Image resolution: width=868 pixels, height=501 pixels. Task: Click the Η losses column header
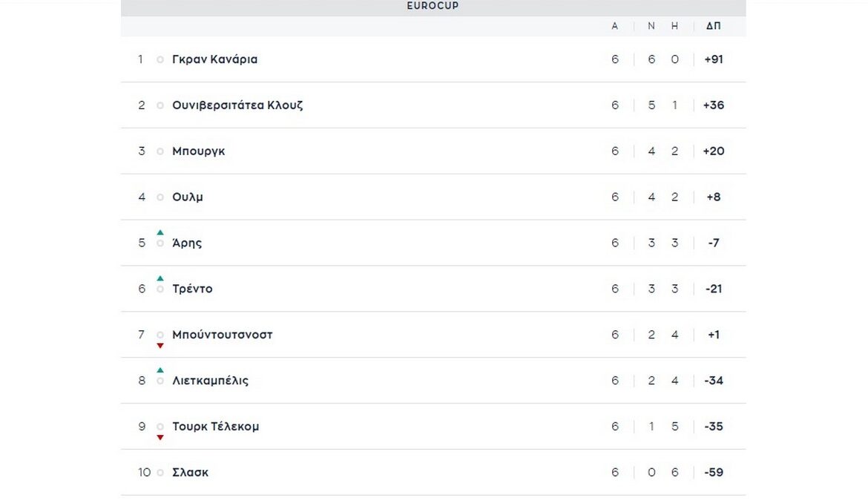pos(674,26)
